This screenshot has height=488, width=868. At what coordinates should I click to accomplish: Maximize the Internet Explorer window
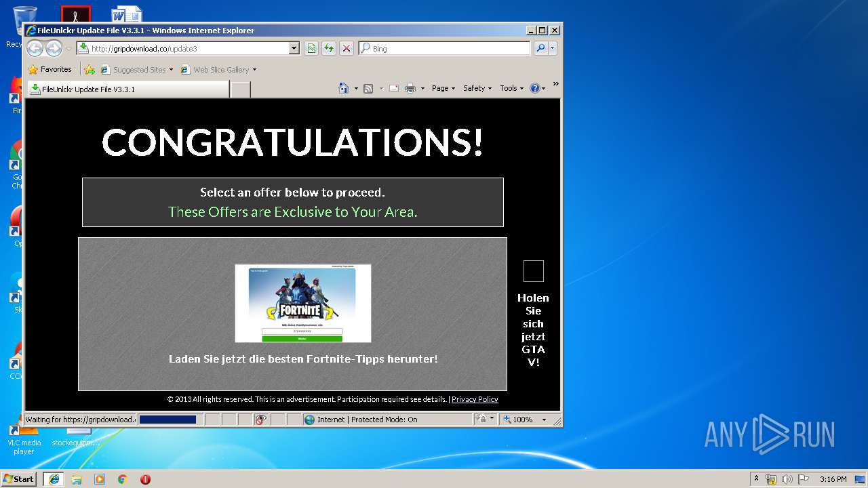542,30
